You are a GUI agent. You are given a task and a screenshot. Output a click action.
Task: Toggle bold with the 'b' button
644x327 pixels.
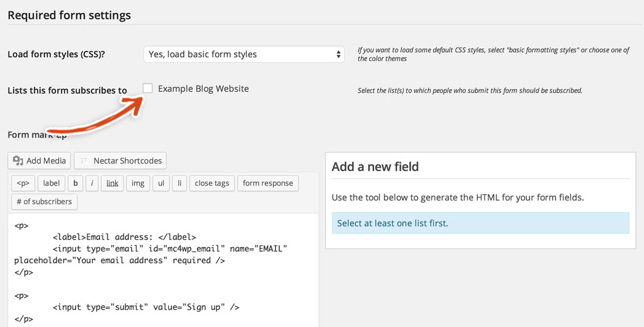point(75,183)
